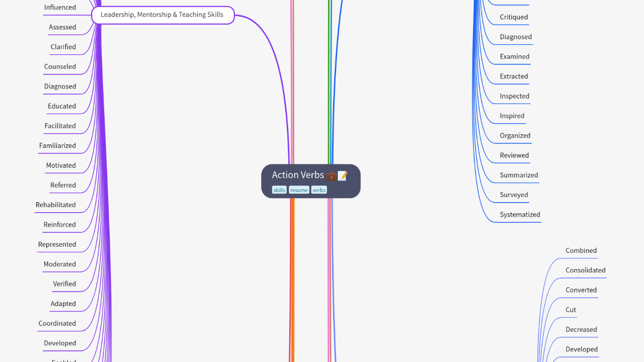This screenshot has width=644, height=362.
Task: Select the Reviewed node
Action: tap(514, 155)
